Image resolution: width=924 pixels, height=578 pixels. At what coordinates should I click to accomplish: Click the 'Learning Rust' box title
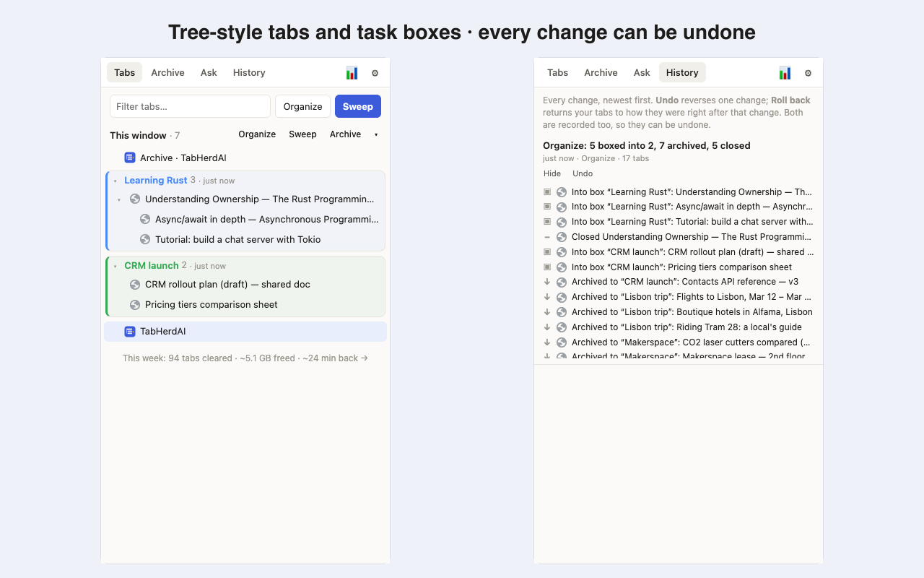point(156,181)
